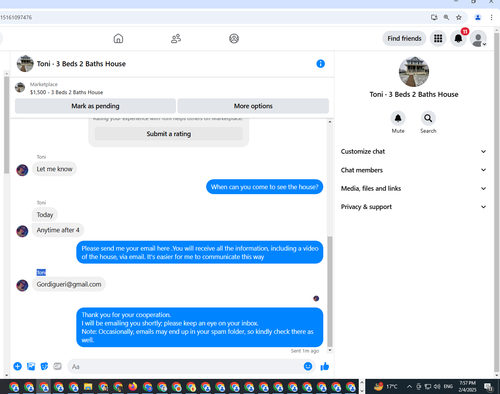The height and width of the screenshot is (394, 500).
Task: Expand Chat members section
Action: coord(413,170)
